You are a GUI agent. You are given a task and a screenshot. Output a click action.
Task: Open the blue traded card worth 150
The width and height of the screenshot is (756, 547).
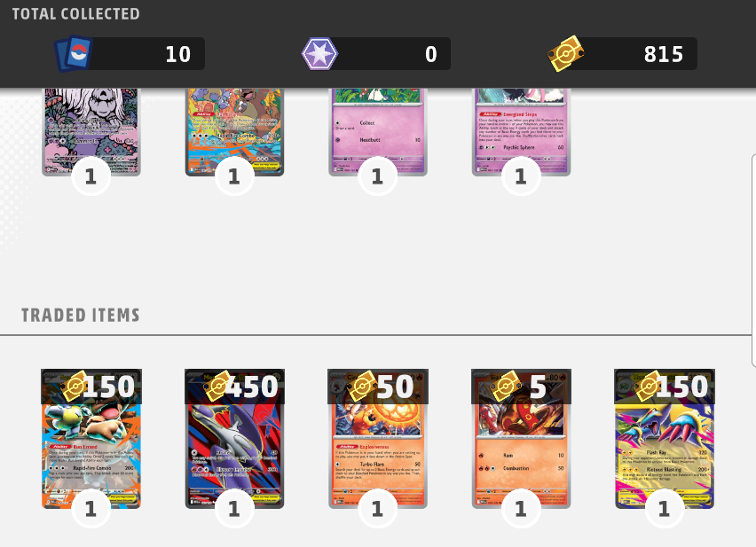[x=91, y=439]
